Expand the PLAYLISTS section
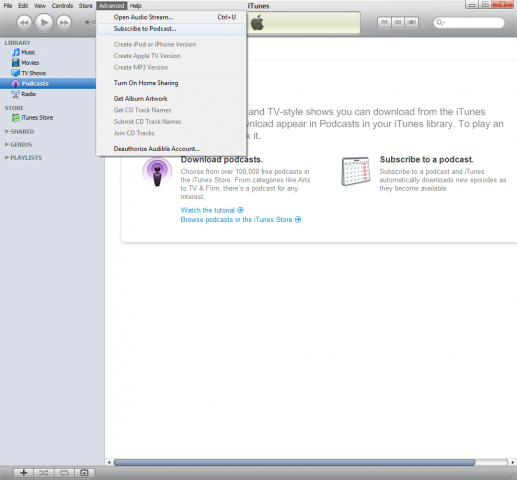517x480 pixels. 7,157
